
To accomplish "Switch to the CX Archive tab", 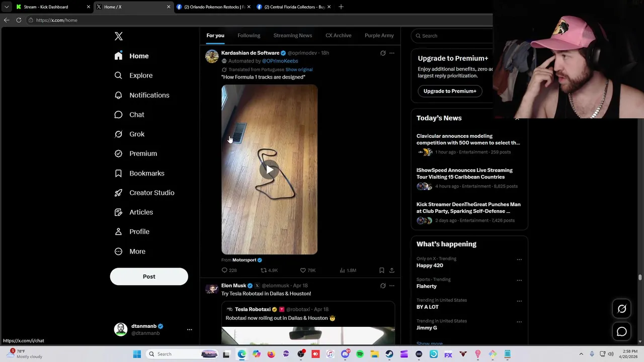I will (x=338, y=35).
